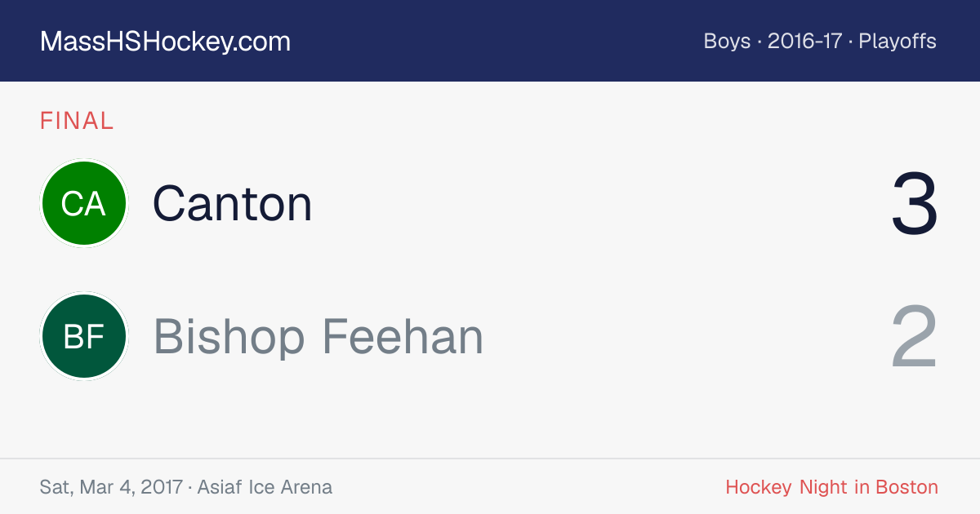Click the Canton CA team logo
Viewport: 980px width, 514px height.
click(x=83, y=203)
